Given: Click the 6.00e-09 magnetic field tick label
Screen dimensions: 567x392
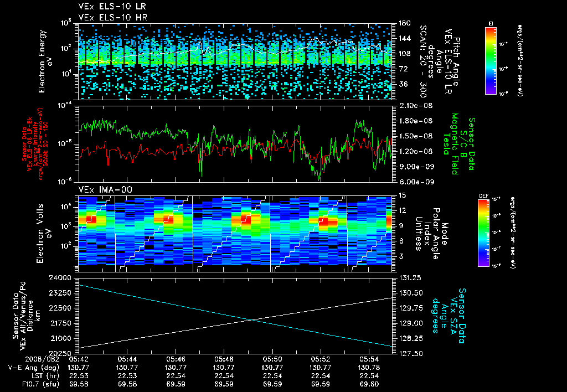Looking at the screenshot, I should [415, 182].
